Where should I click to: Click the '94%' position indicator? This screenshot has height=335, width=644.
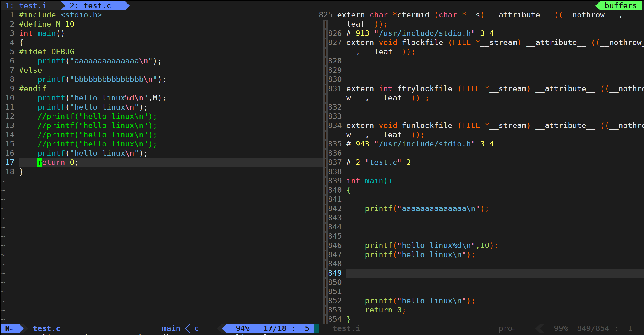click(x=243, y=328)
